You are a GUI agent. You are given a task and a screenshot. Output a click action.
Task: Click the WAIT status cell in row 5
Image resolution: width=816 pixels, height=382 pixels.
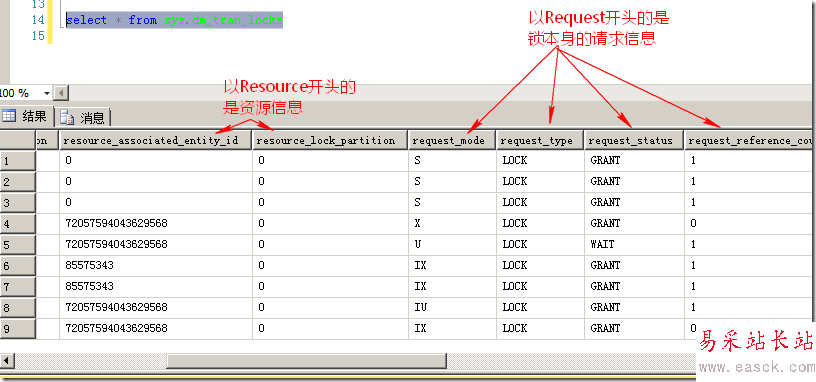tap(634, 244)
